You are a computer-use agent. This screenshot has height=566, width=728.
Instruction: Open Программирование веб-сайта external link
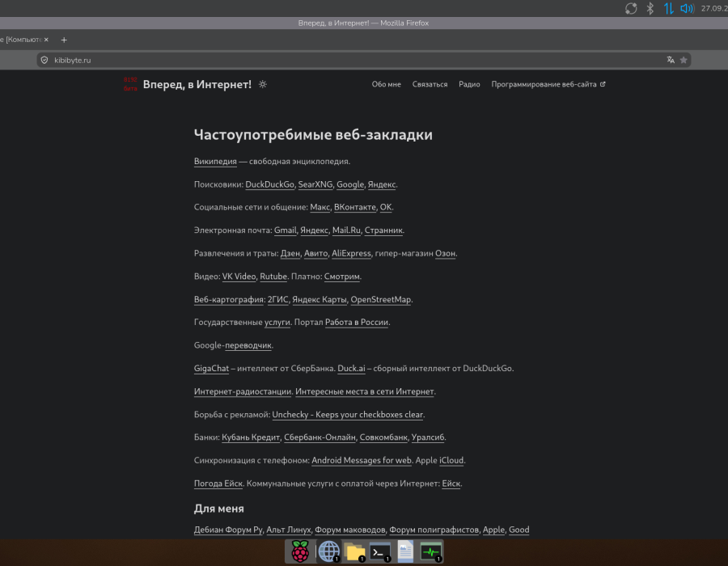[548, 84]
